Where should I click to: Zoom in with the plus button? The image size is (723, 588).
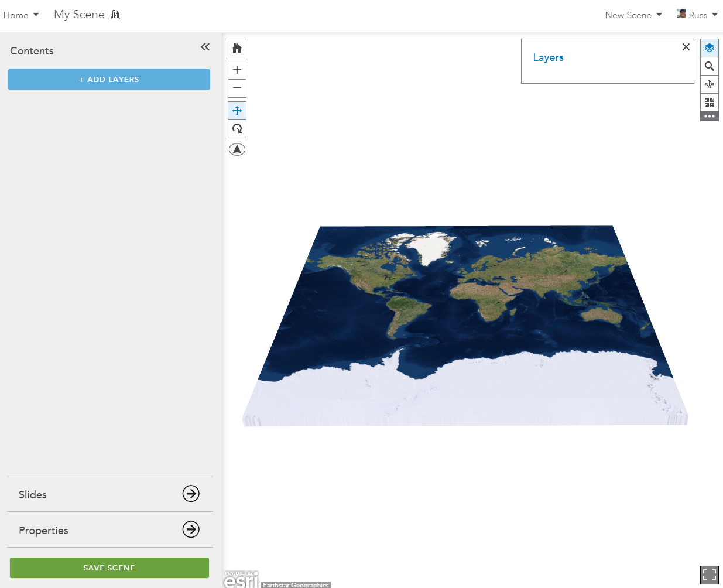tap(237, 70)
